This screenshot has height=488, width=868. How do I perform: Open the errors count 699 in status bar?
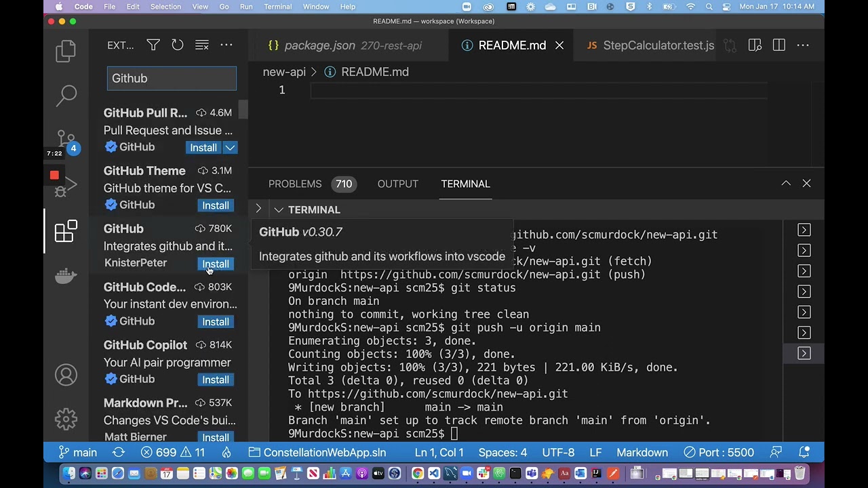click(158, 452)
